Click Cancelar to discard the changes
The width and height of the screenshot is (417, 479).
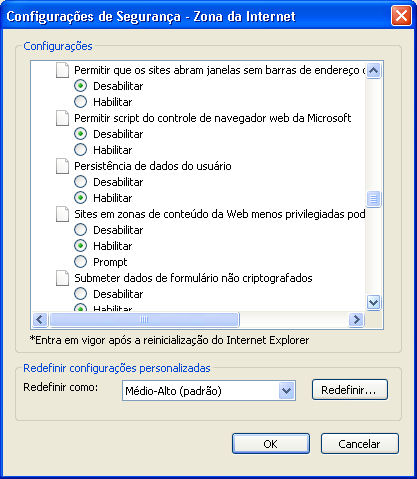(360, 444)
